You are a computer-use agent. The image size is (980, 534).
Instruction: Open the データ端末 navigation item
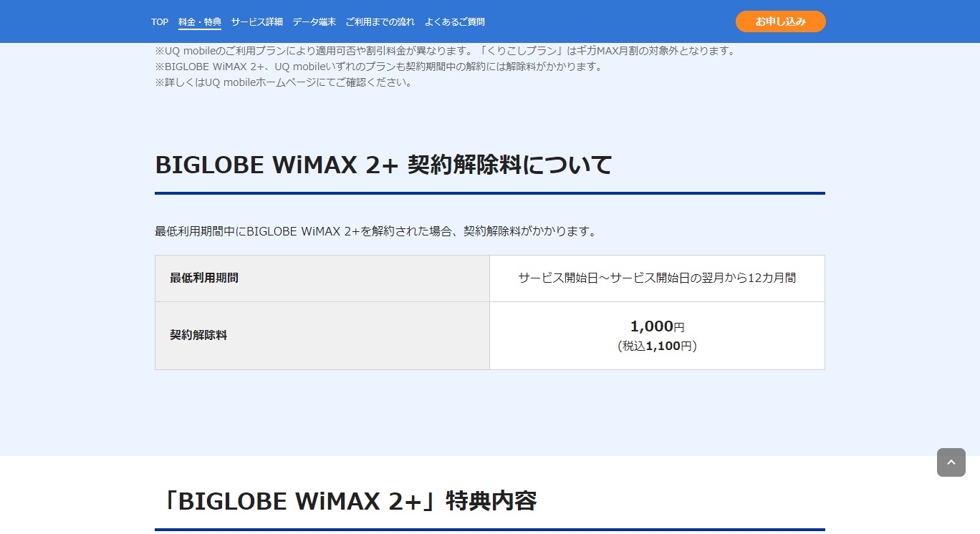(x=314, y=22)
